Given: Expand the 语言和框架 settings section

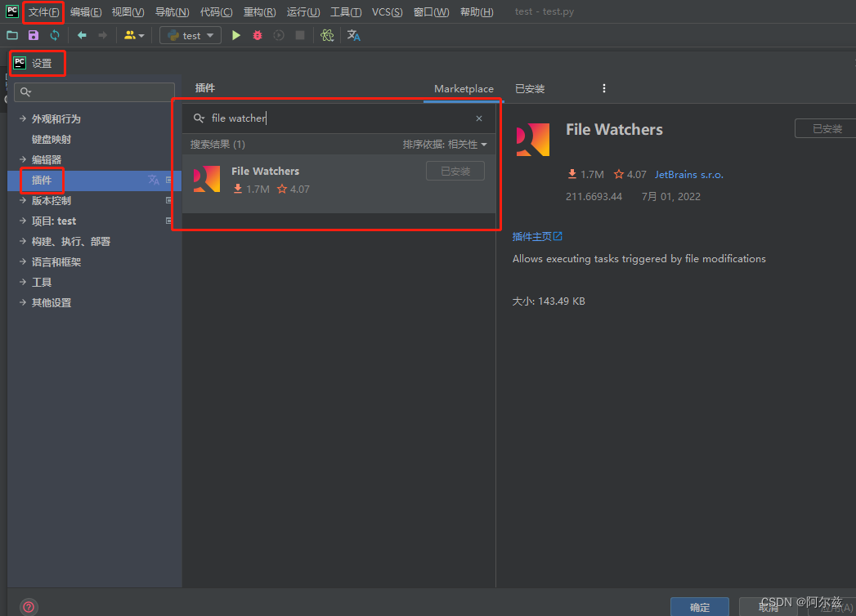Looking at the screenshot, I should point(22,261).
